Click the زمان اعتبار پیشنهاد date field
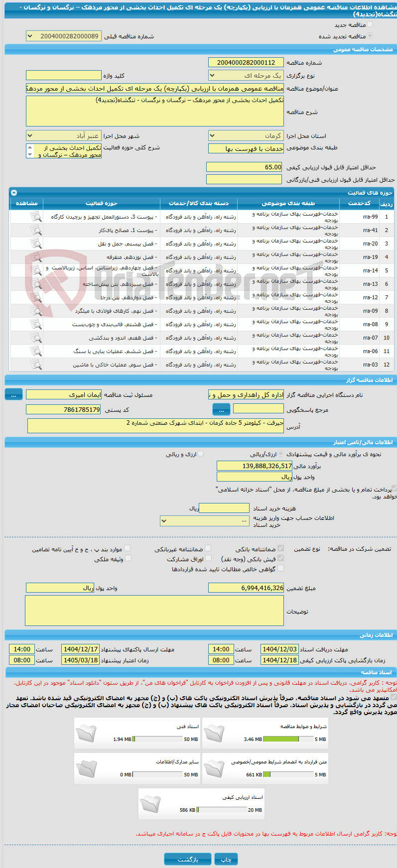 pyautogui.click(x=80, y=660)
